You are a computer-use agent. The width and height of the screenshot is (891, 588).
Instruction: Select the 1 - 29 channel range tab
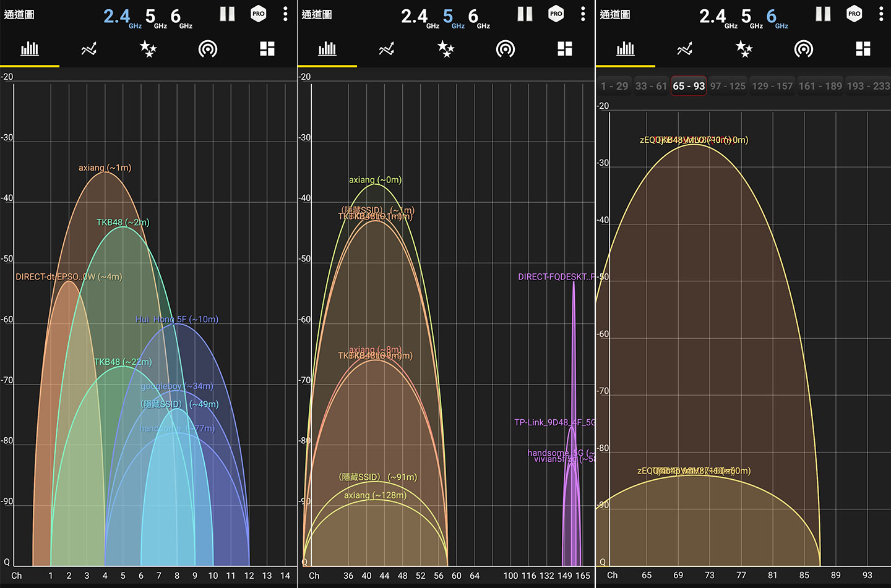(x=614, y=86)
